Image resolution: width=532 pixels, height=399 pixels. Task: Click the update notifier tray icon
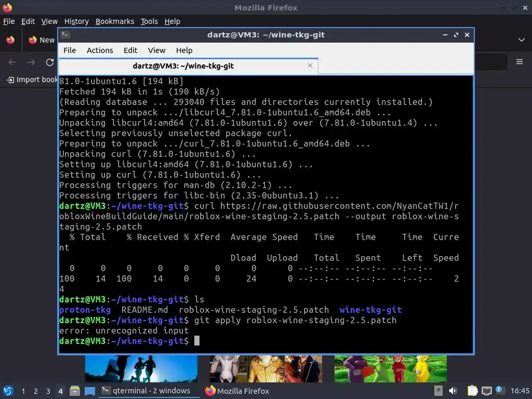[x=499, y=390]
